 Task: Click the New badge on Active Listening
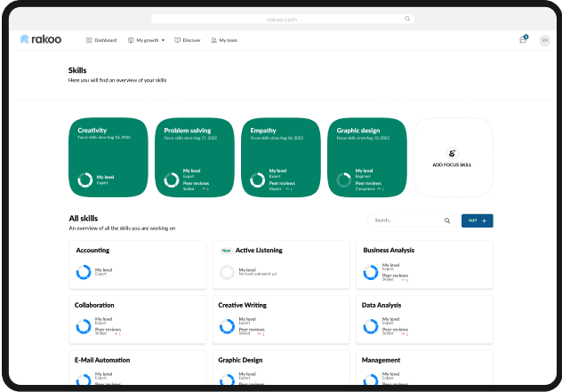tap(226, 251)
